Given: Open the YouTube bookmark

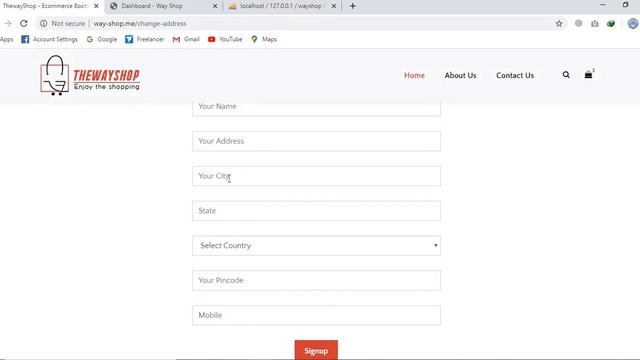Looking at the screenshot, I should (x=225, y=39).
